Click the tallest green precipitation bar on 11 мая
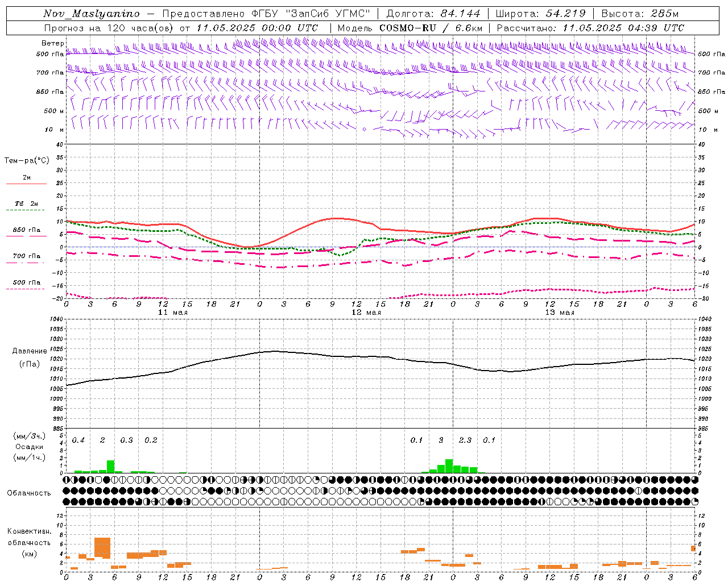This screenshot has width=728, height=582. (x=111, y=467)
